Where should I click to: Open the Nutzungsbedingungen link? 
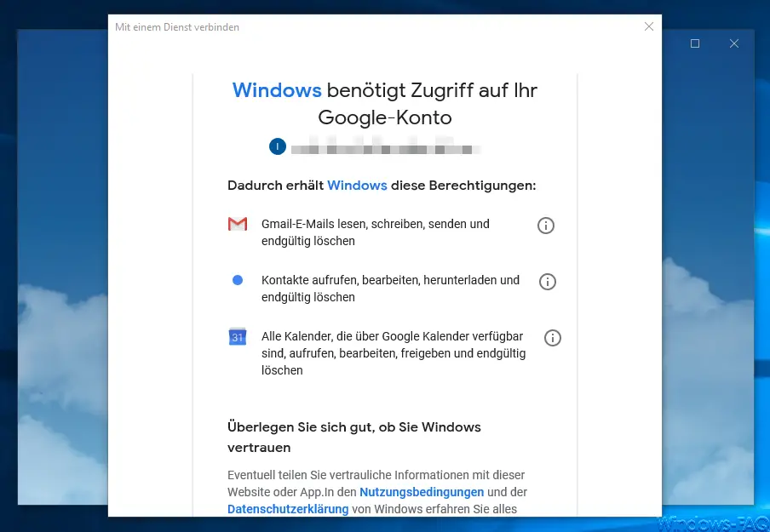(x=422, y=492)
